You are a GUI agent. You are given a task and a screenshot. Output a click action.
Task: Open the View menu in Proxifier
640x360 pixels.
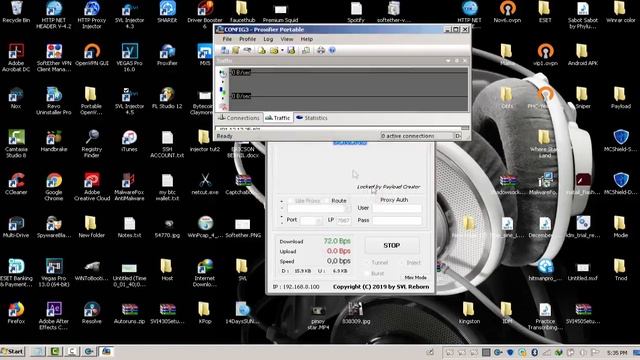(287, 39)
